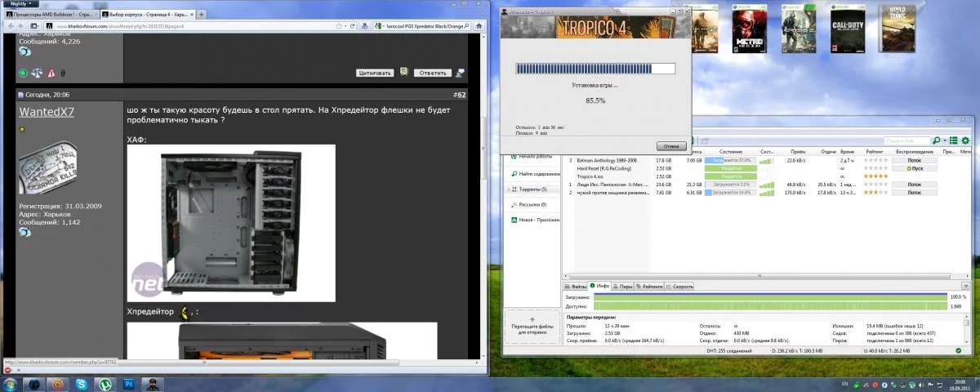Image resolution: width=980 pixels, height=392 pixels.
Task: Open Skype from the taskbar
Action: coord(82,384)
